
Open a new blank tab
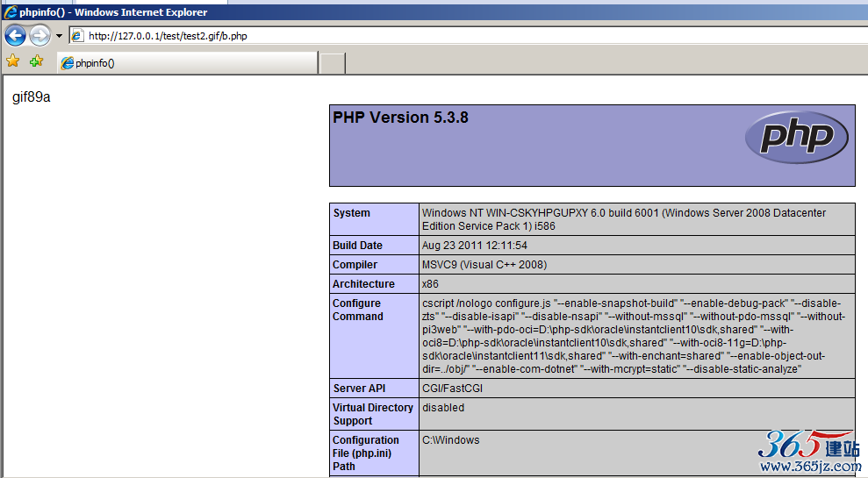[333, 63]
